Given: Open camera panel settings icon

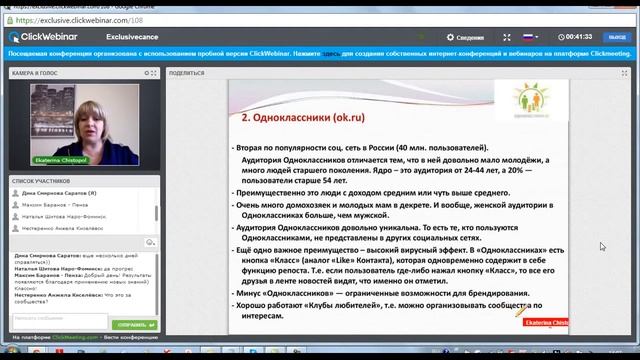Looking at the screenshot, I should (x=147, y=73).
